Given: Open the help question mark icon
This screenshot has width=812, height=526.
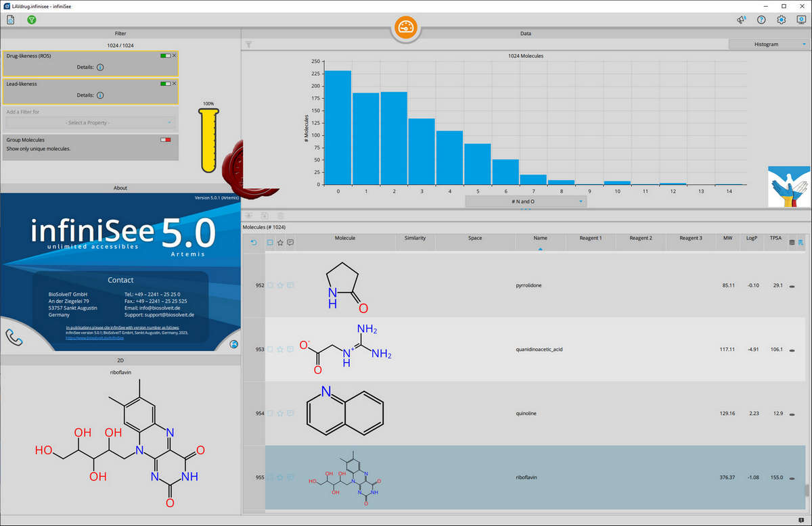Looking at the screenshot, I should [761, 20].
